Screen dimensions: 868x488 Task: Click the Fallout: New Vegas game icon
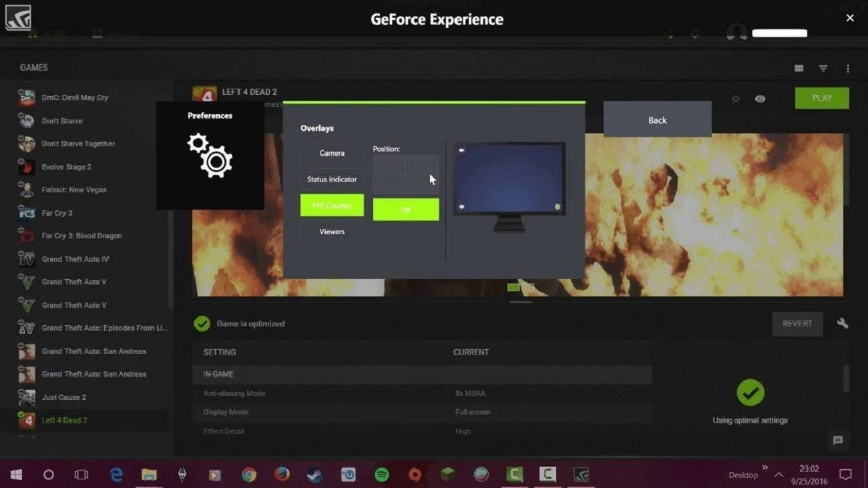click(x=27, y=190)
